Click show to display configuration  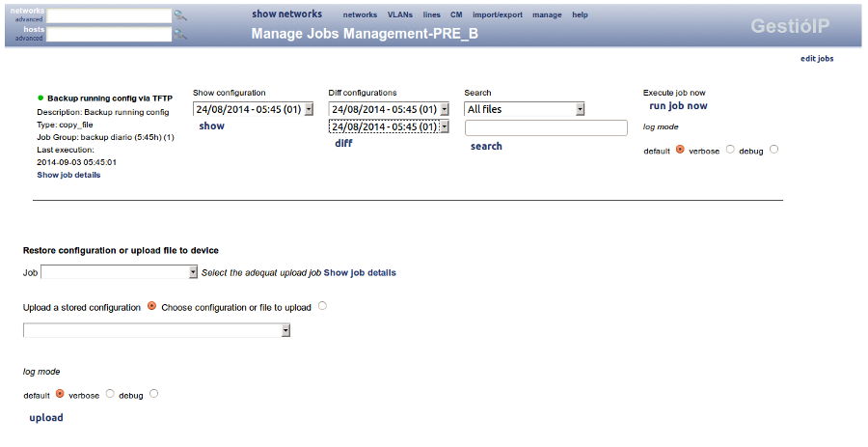click(211, 126)
